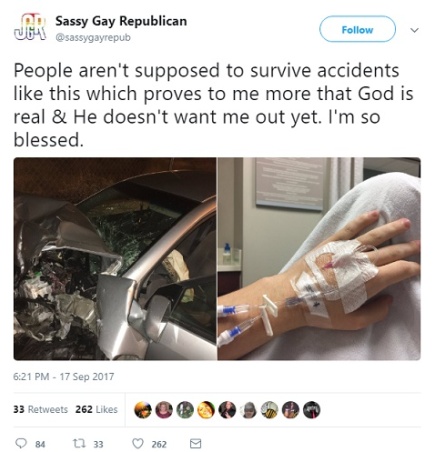Viewport: 435px width, 452px height.
Task: Expand the tweet options chevron menu
Action: [x=414, y=30]
